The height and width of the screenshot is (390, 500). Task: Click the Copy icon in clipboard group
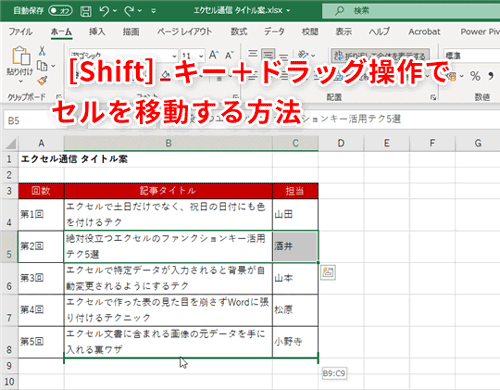(42, 66)
